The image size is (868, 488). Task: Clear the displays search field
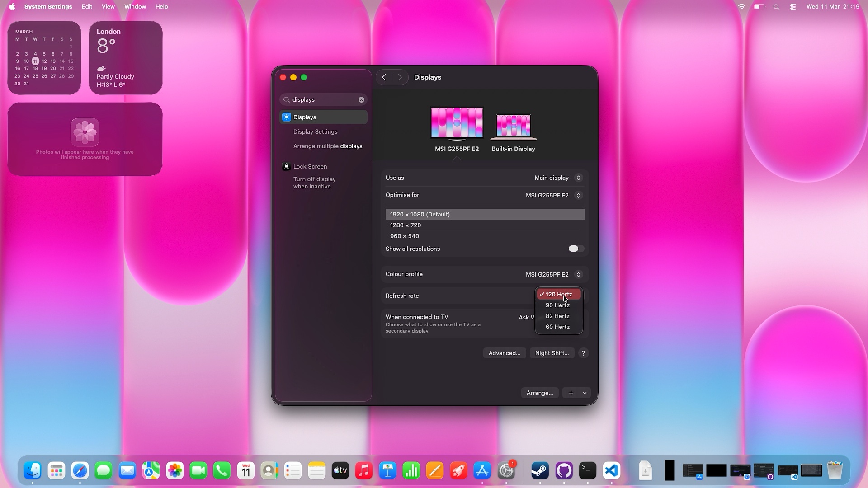(x=361, y=99)
